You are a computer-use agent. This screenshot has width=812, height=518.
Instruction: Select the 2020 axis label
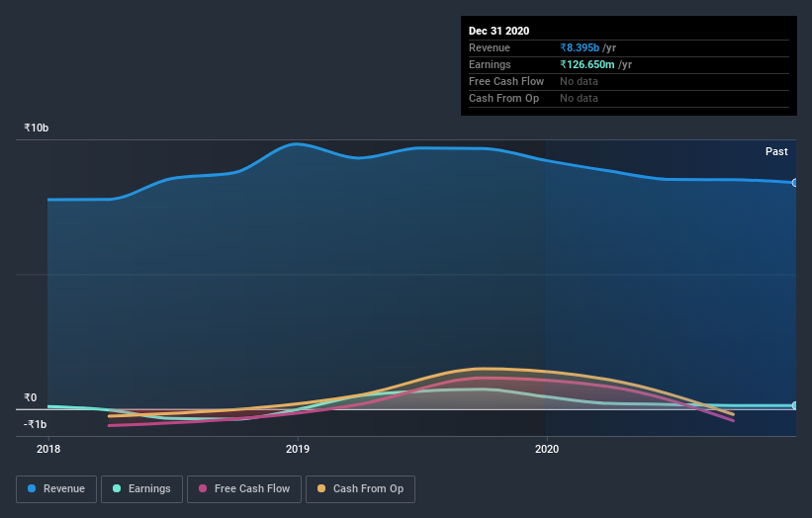tap(547, 449)
